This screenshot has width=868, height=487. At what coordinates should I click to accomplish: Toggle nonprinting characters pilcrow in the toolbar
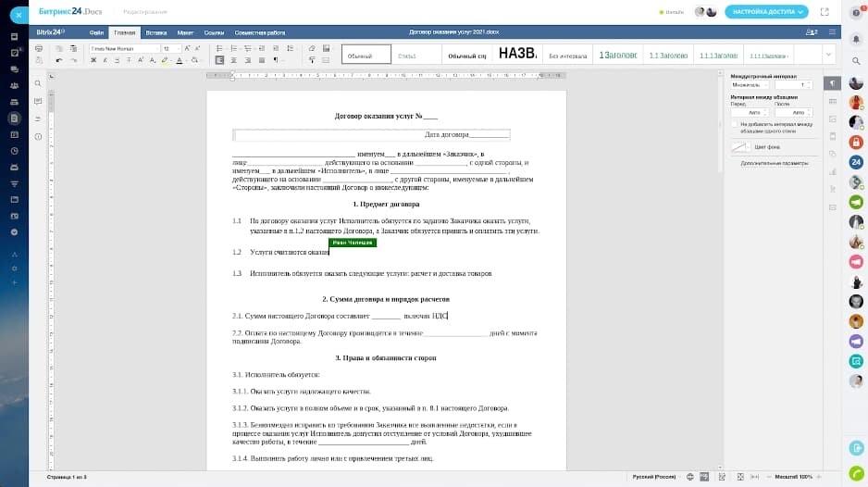click(275, 60)
